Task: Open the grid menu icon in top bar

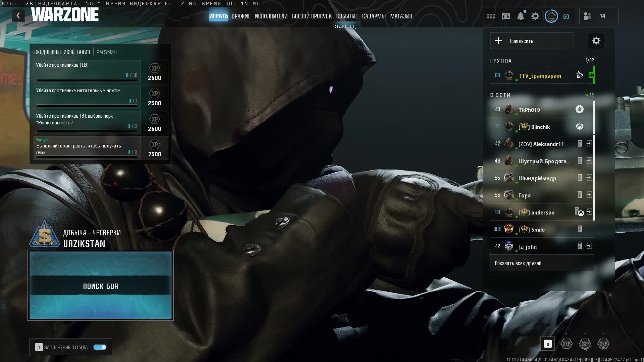Action: click(491, 16)
